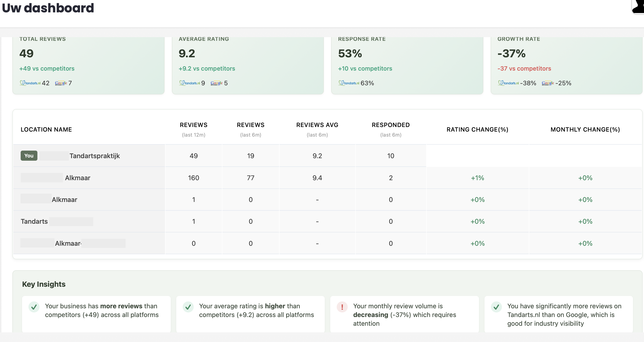Sort by Location Name column header
The image size is (644, 342).
point(46,129)
